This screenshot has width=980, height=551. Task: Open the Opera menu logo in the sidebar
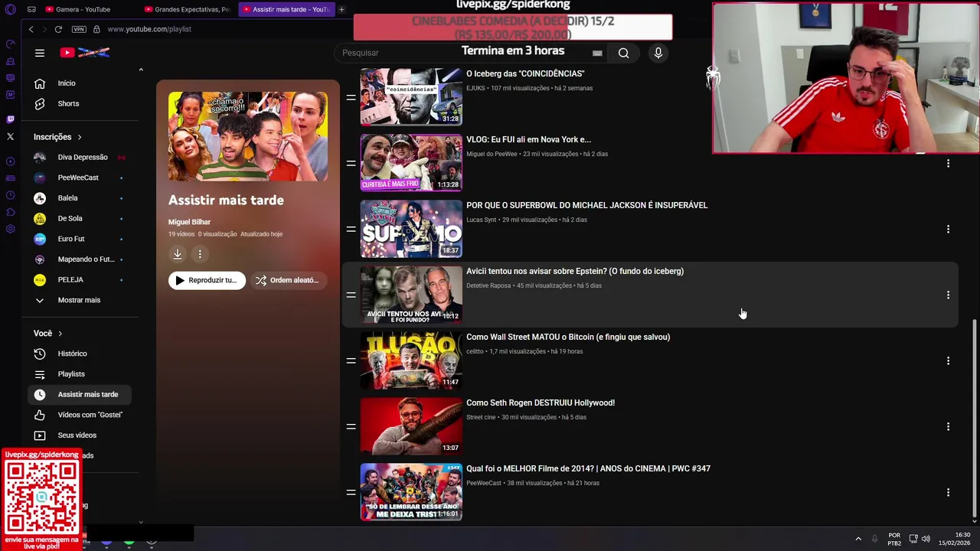[10, 9]
